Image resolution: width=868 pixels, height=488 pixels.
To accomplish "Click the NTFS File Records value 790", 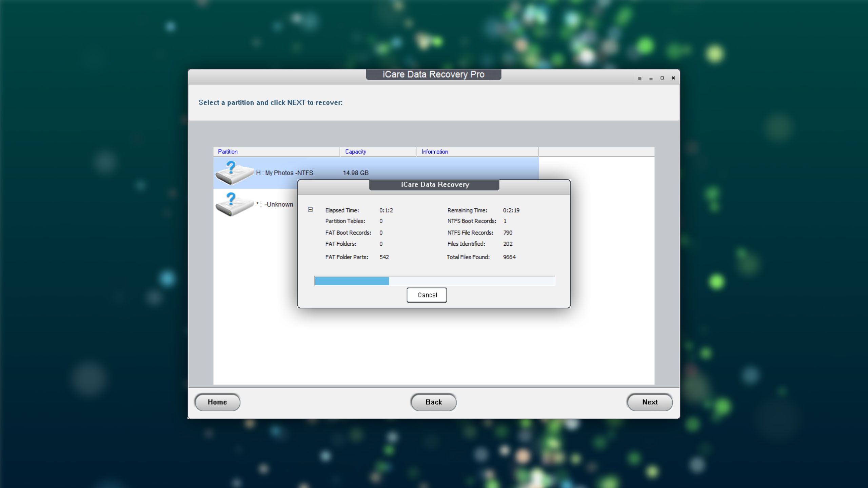I will [508, 232].
